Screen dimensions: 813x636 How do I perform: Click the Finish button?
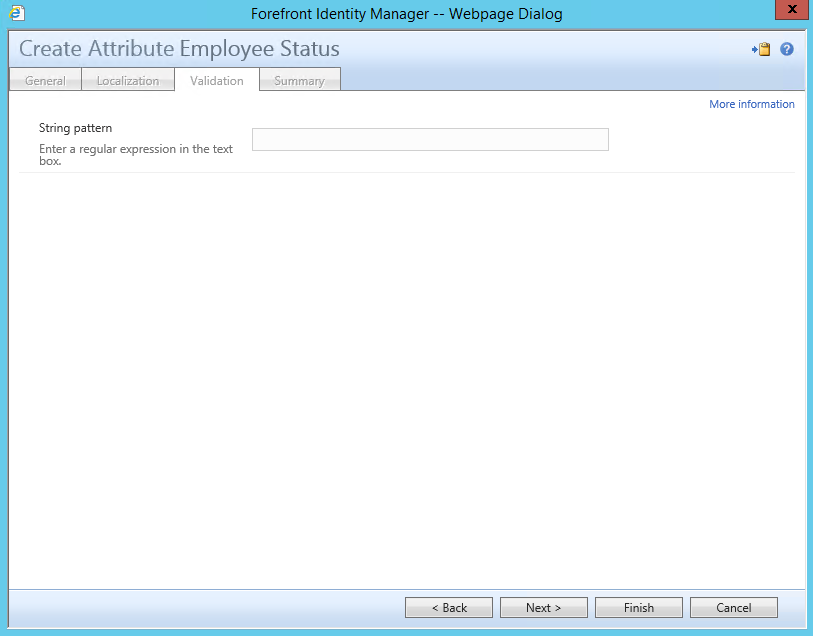[639, 607]
